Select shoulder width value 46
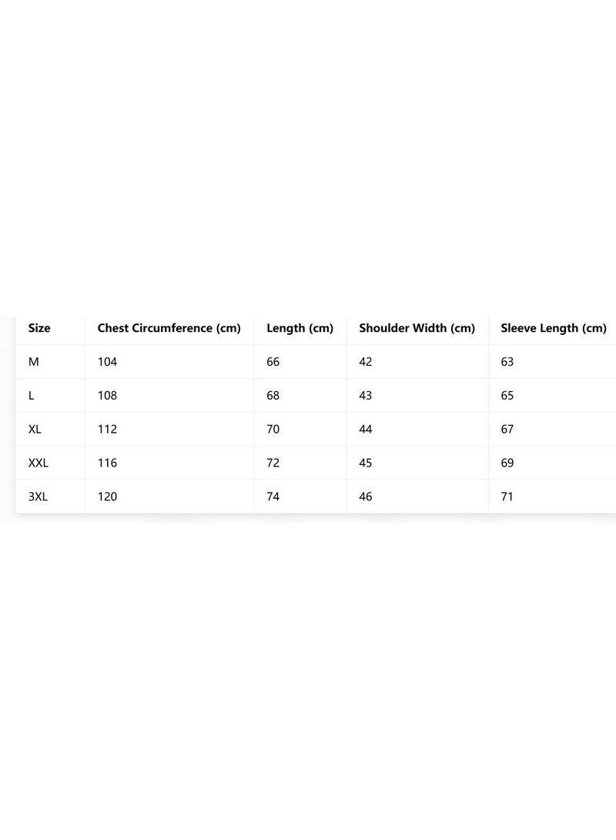The image size is (616, 840). point(365,497)
